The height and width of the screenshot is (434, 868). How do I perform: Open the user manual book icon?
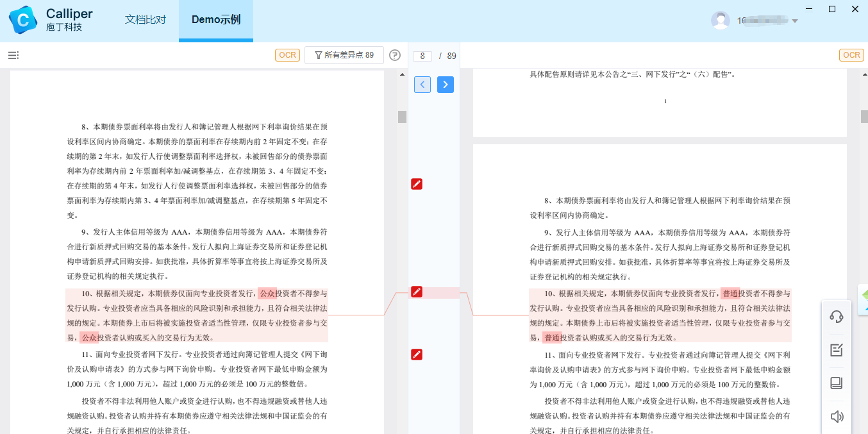click(837, 383)
